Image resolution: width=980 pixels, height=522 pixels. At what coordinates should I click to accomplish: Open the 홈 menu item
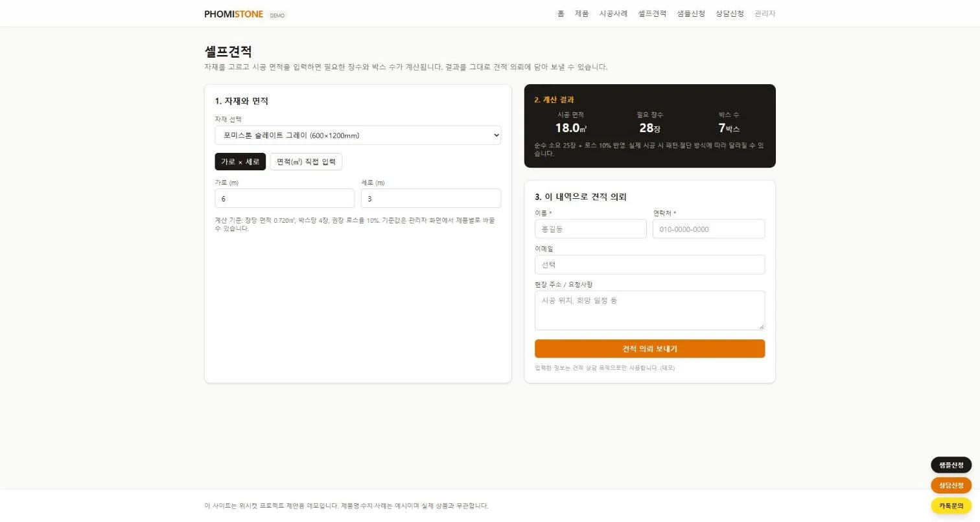561,14
